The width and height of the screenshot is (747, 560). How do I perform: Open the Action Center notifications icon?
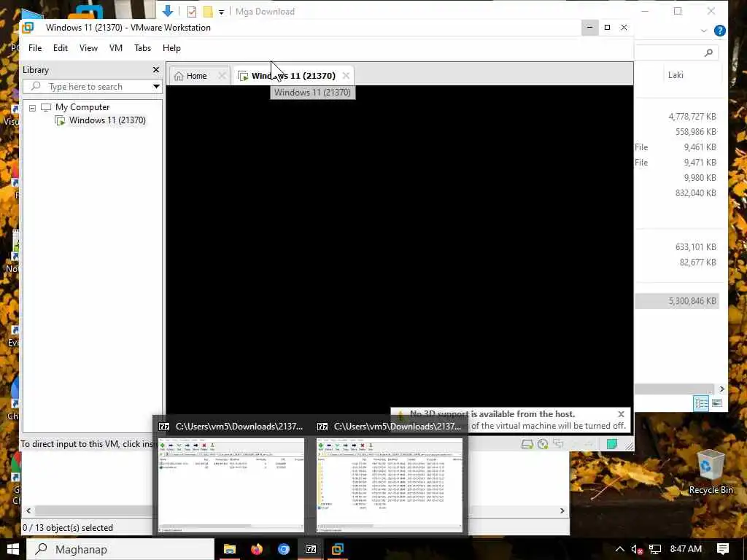click(723, 549)
